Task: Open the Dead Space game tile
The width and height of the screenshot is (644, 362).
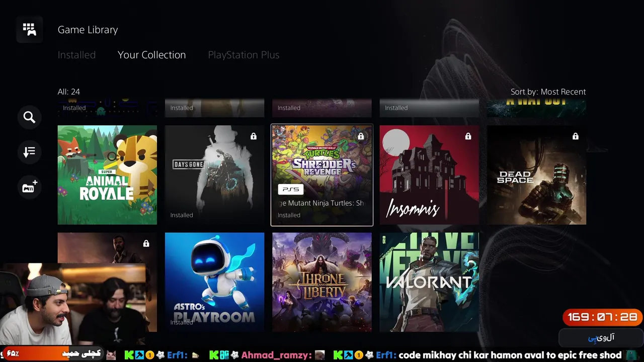Action: coord(536,175)
